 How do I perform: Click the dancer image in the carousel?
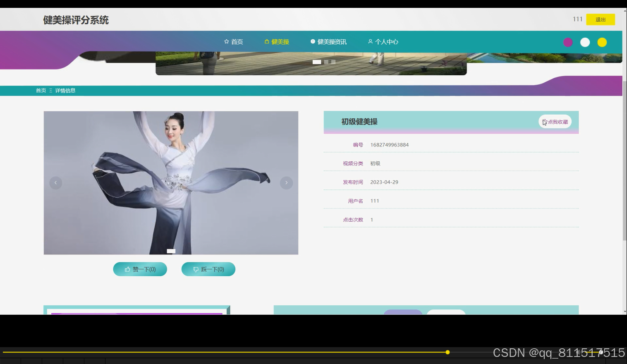[x=171, y=182]
